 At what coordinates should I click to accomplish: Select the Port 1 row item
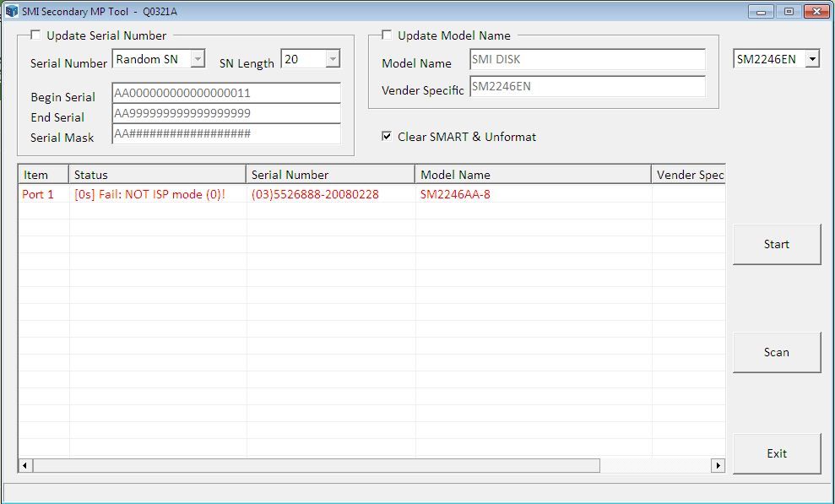pos(38,194)
